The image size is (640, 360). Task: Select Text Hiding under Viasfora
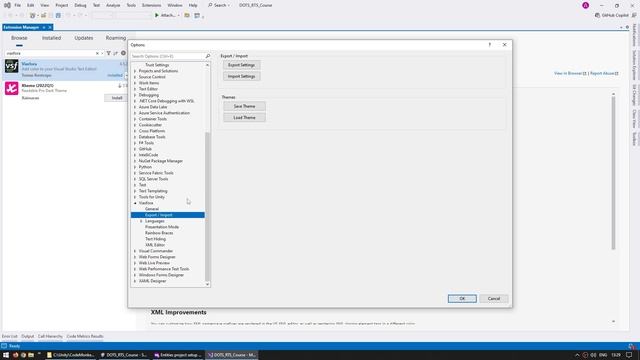(156, 239)
